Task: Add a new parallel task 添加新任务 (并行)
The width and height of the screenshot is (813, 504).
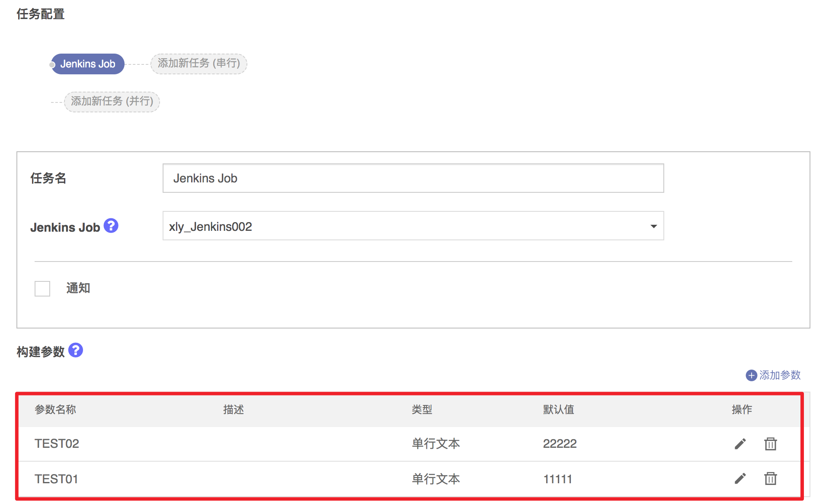Action: pos(112,102)
